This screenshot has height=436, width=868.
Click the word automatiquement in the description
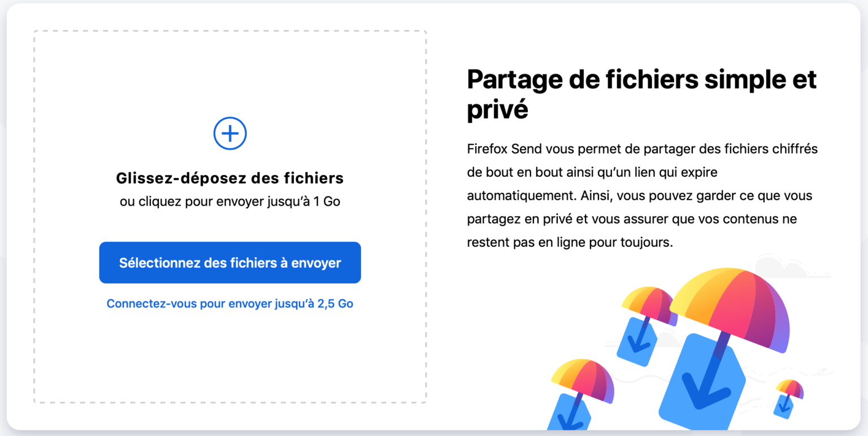[x=520, y=195]
